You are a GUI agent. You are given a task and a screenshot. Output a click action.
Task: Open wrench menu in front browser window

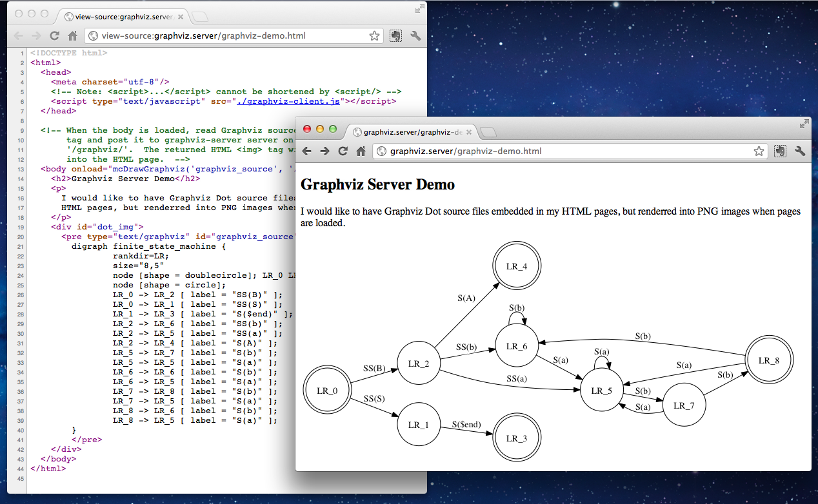[800, 151]
